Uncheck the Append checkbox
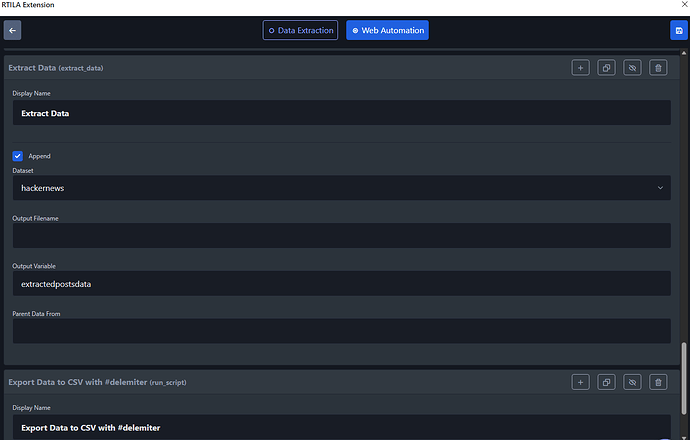Image resolution: width=690 pixels, height=440 pixels. pyautogui.click(x=18, y=156)
